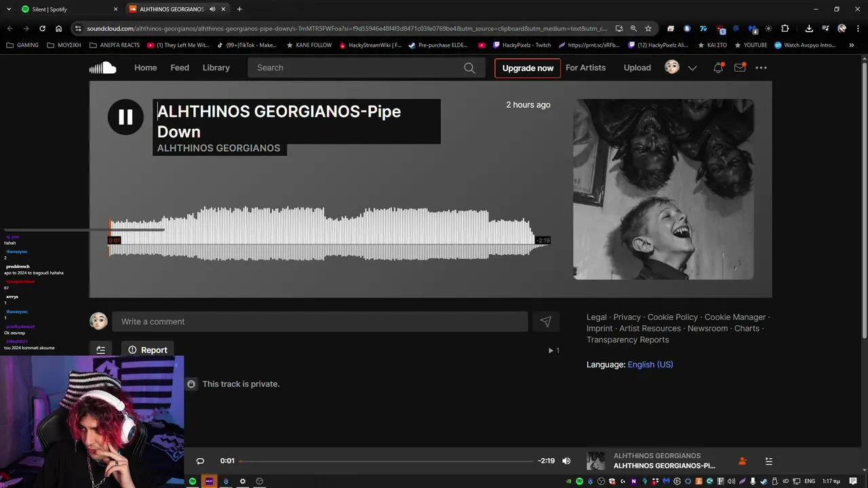This screenshot has width=868, height=488.
Task: Click the page vertical scrollbar
Action: point(864,200)
